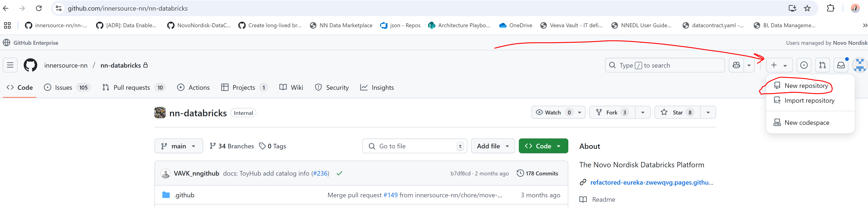This screenshot has width=868, height=207.
Task: Open the green Code dropdown button
Action: 543,146
